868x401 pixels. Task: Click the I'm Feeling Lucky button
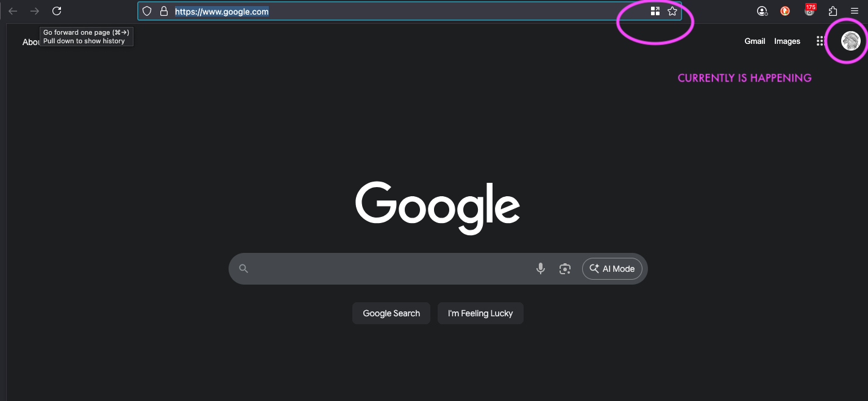click(480, 313)
